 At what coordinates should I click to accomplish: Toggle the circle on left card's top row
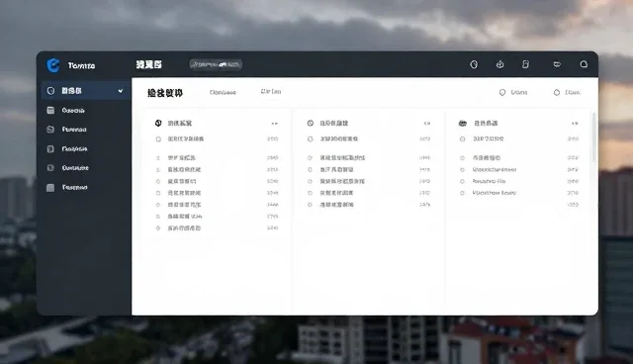tap(158, 139)
